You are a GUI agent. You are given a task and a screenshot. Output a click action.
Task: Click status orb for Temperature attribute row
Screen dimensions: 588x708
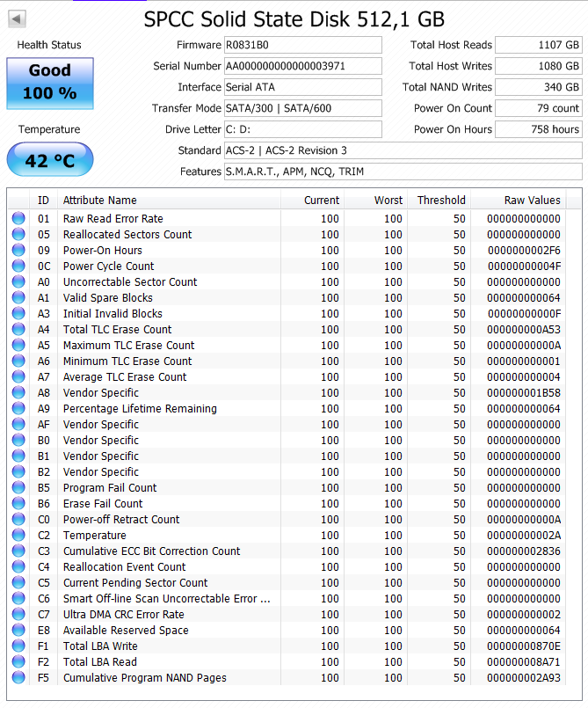[x=18, y=535]
